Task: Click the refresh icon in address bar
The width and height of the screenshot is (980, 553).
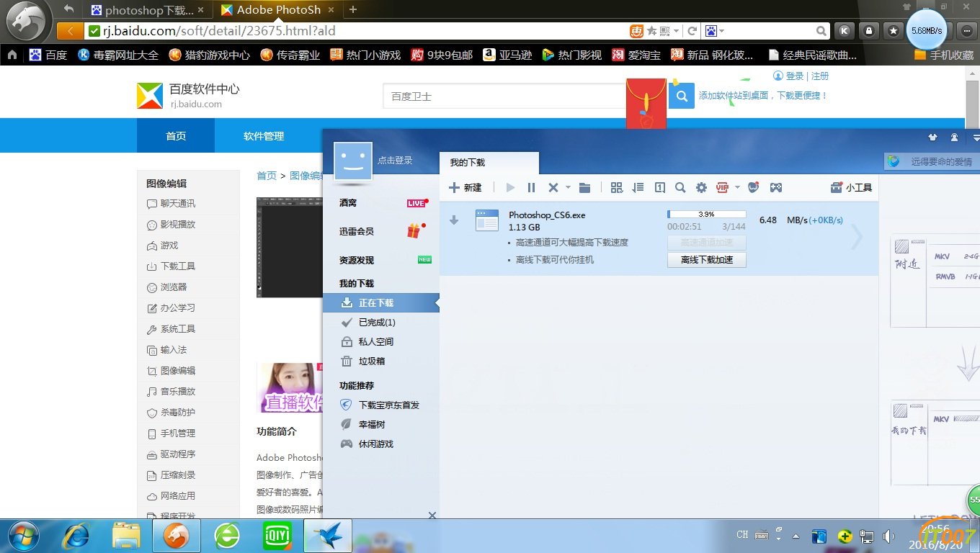Action: pyautogui.click(x=692, y=31)
